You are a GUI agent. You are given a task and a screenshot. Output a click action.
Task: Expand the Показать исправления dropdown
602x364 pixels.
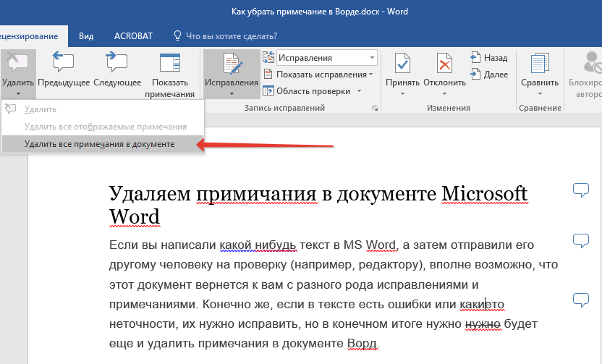370,75
